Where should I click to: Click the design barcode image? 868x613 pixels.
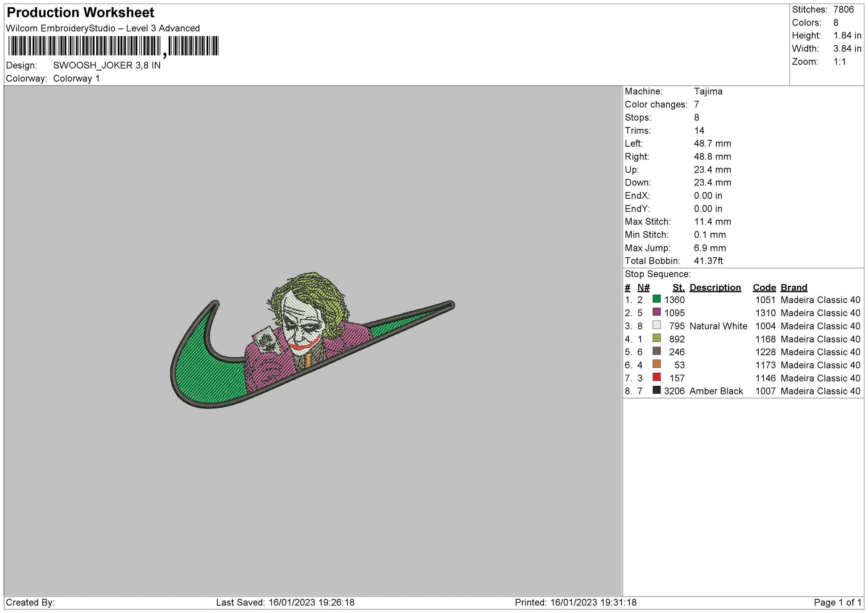[113, 46]
